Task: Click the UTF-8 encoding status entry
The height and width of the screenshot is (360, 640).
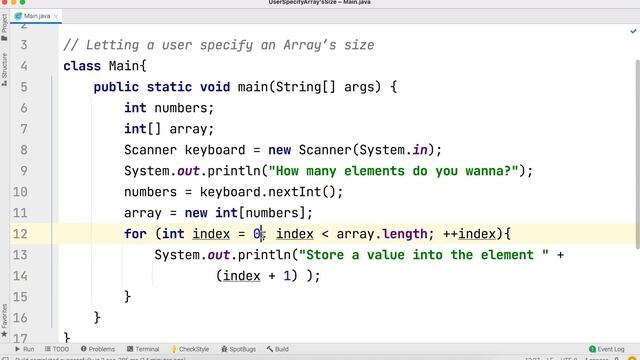Action: pyautogui.click(x=569, y=359)
